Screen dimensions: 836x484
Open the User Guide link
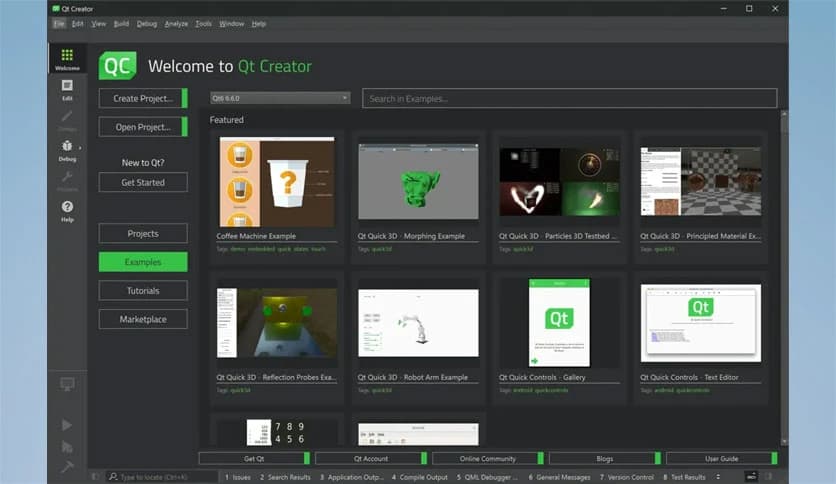[722, 458]
